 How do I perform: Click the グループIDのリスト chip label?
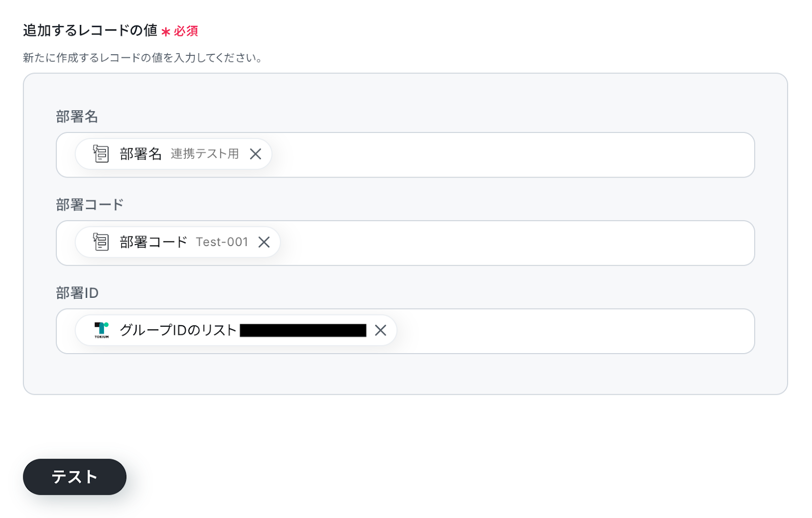click(178, 330)
